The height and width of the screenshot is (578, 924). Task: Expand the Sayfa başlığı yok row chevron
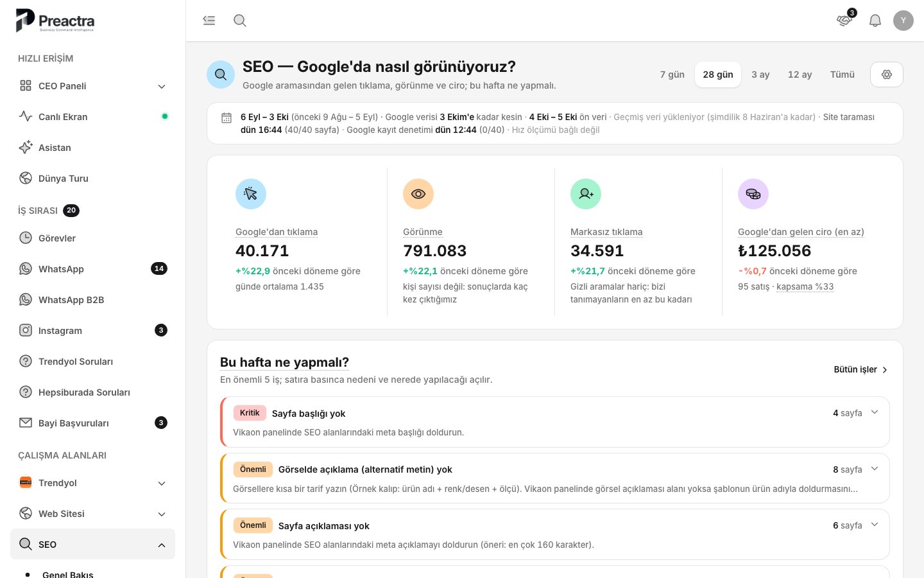pyautogui.click(x=875, y=412)
